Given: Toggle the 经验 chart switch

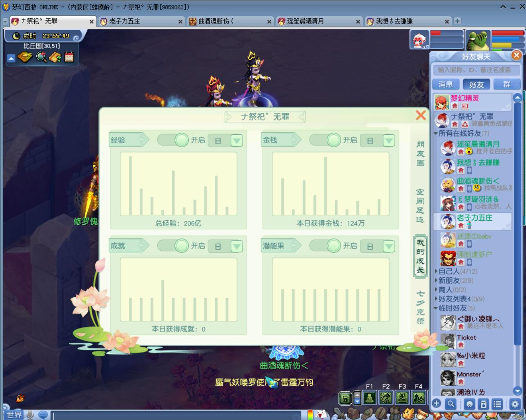Looking at the screenshot, I should [173, 140].
